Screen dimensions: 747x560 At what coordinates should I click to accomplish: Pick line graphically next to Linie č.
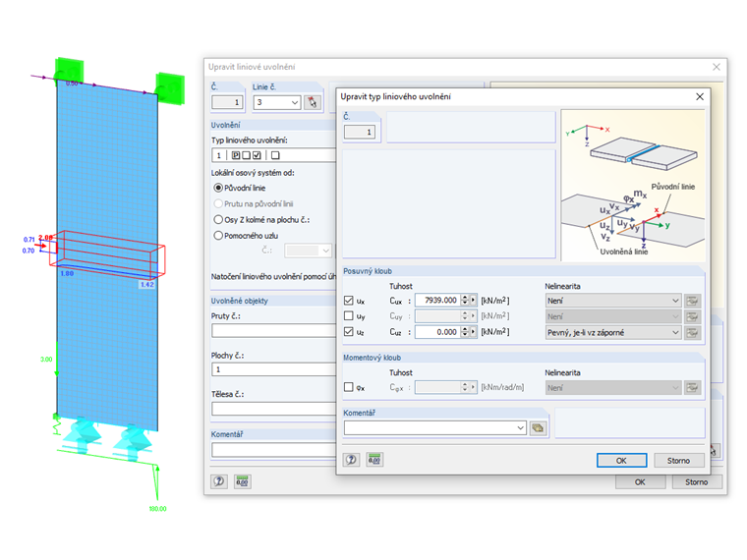[x=313, y=102]
